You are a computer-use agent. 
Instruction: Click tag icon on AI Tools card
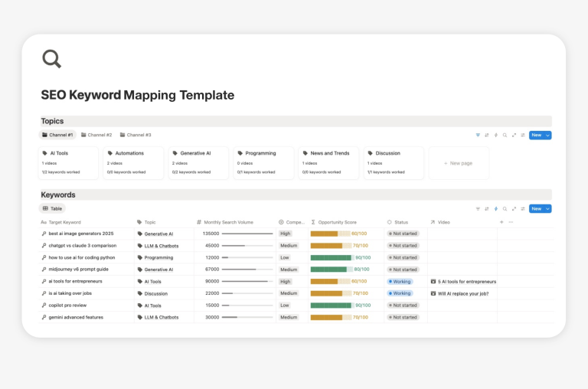tap(44, 153)
